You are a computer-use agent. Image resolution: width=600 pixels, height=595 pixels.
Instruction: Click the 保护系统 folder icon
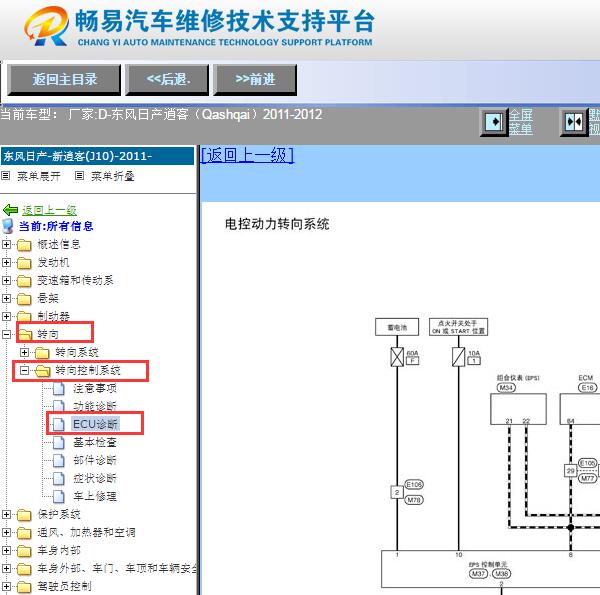(x=24, y=515)
